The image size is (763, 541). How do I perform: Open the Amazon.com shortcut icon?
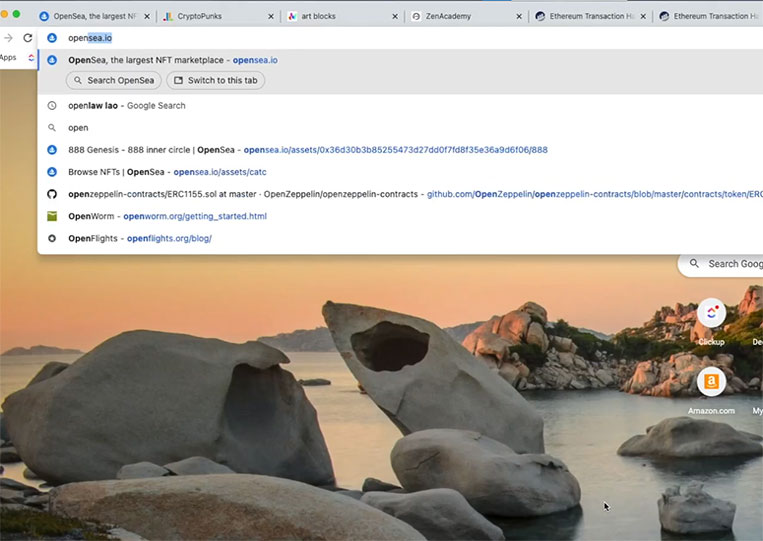[711, 382]
